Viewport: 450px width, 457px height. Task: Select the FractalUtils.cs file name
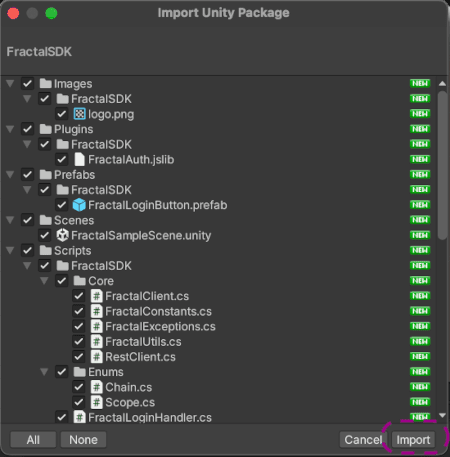click(x=143, y=342)
